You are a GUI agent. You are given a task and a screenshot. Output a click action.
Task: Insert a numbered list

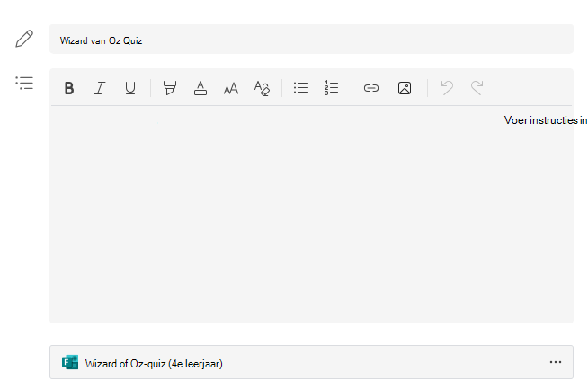(332, 88)
